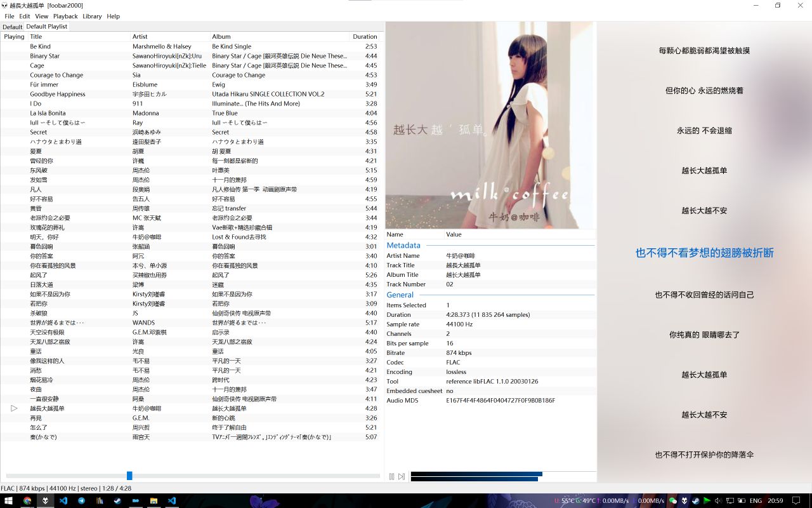Open the File menu
This screenshot has height=508, width=812.
point(10,16)
